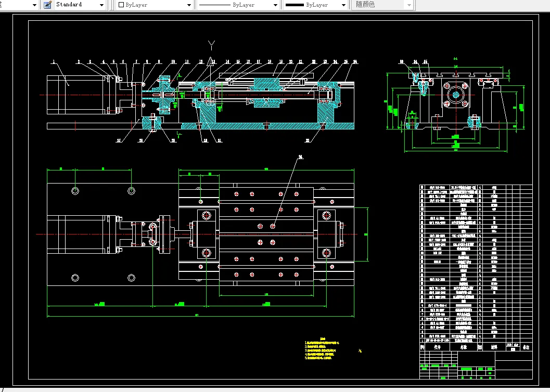550x392 pixels.
Task: Click the 代号 header in the parts list
Action: pos(437,347)
